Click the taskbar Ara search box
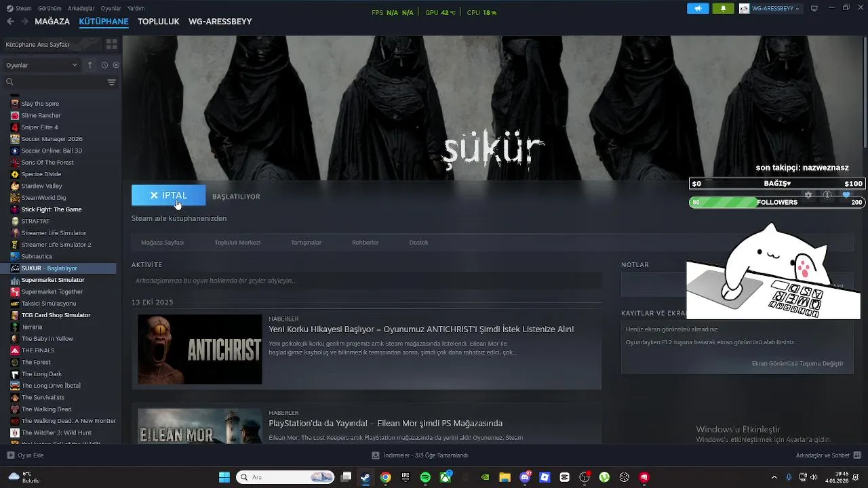 (x=285, y=477)
